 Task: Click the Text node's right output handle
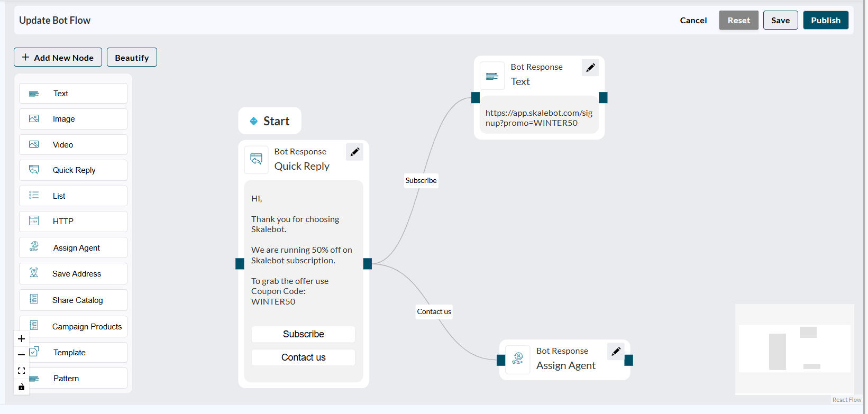pos(603,98)
